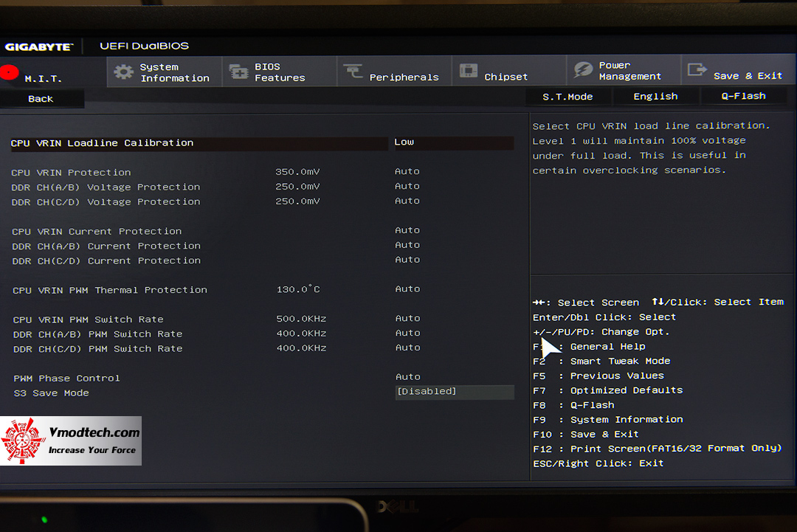Open PWM Phase Control Auto setting
The height and width of the screenshot is (532, 797).
coord(408,377)
